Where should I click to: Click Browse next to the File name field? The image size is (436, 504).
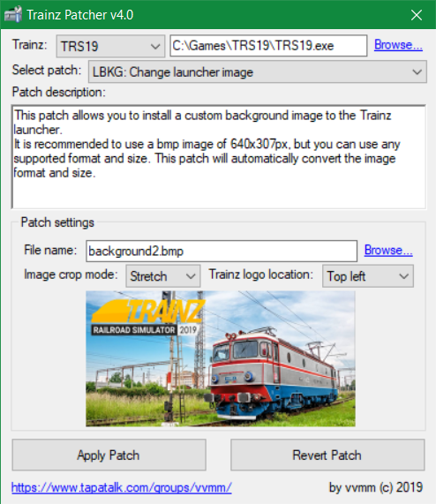click(x=388, y=250)
